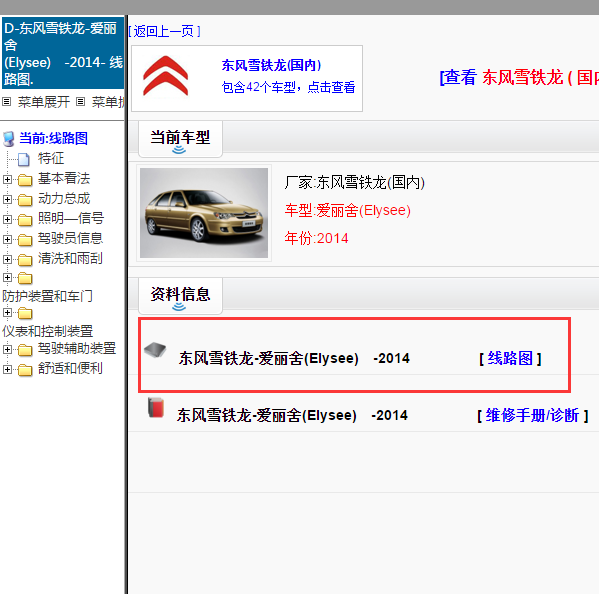599x594 pixels.
Task: Open the 线路图 link
Action: point(510,359)
